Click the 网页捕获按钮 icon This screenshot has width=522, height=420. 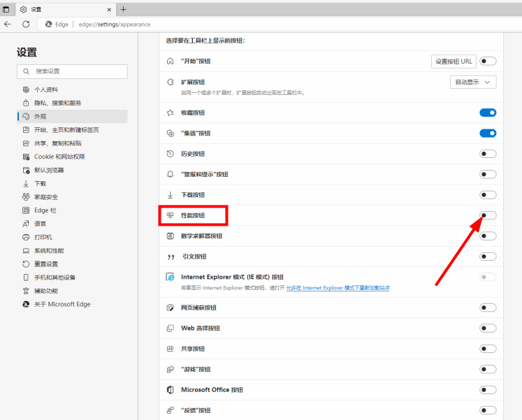pyautogui.click(x=171, y=307)
